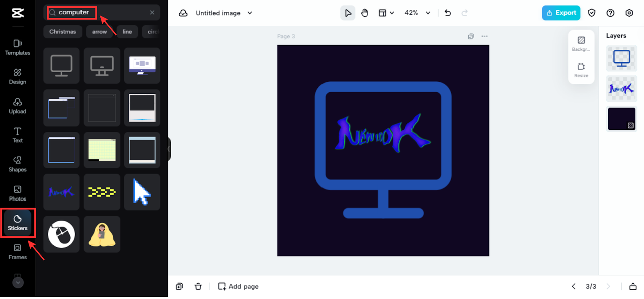Open Page 3 more options menu
The image size is (644, 299).
click(x=485, y=36)
